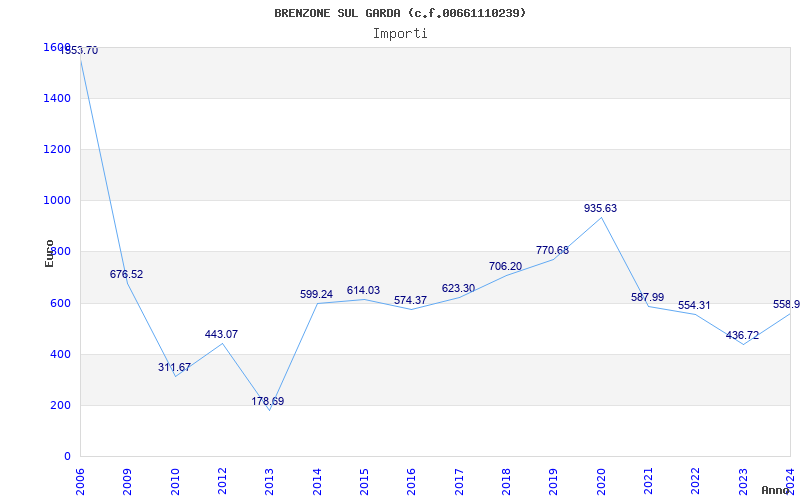Click the 443.07 data point label
The width and height of the screenshot is (800, 500).
(x=221, y=335)
